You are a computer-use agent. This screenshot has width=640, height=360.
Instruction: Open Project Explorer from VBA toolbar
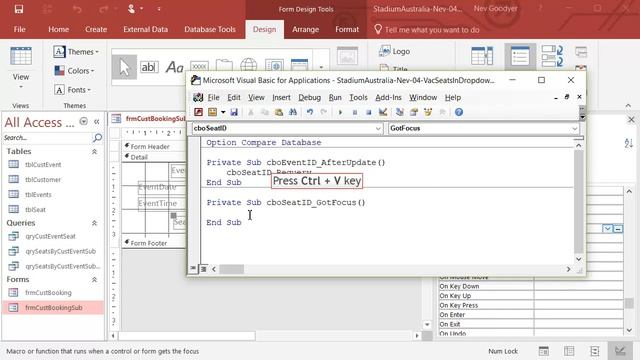(400, 112)
